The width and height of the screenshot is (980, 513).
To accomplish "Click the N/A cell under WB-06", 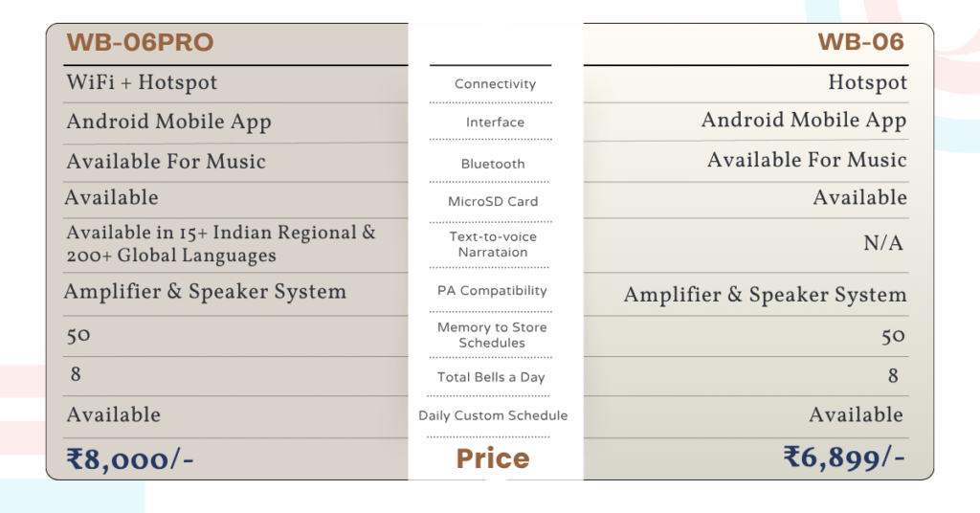I will click(883, 244).
